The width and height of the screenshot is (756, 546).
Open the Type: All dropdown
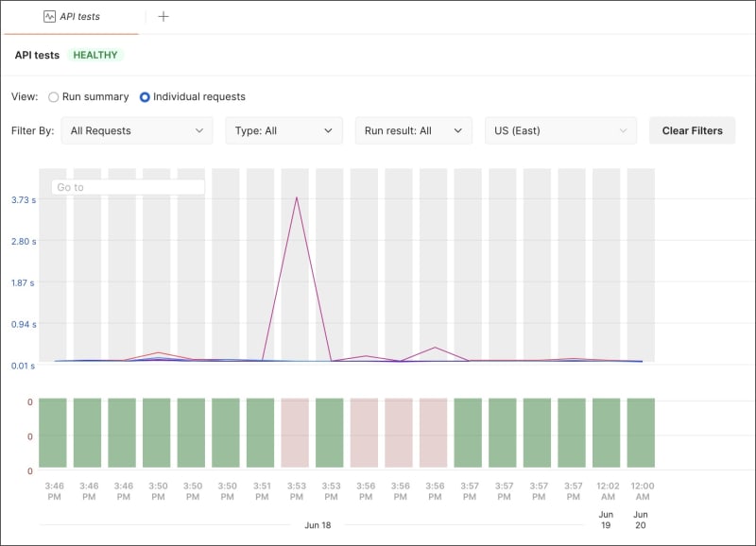tap(284, 130)
